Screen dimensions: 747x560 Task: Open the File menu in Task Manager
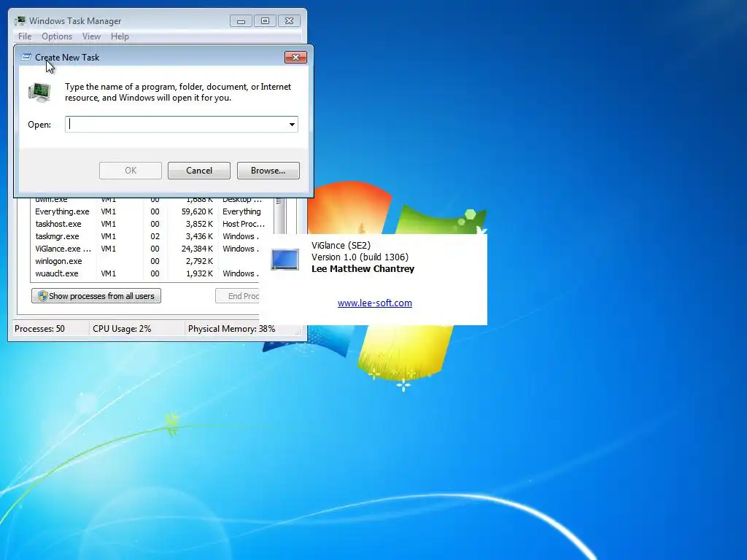pos(25,36)
